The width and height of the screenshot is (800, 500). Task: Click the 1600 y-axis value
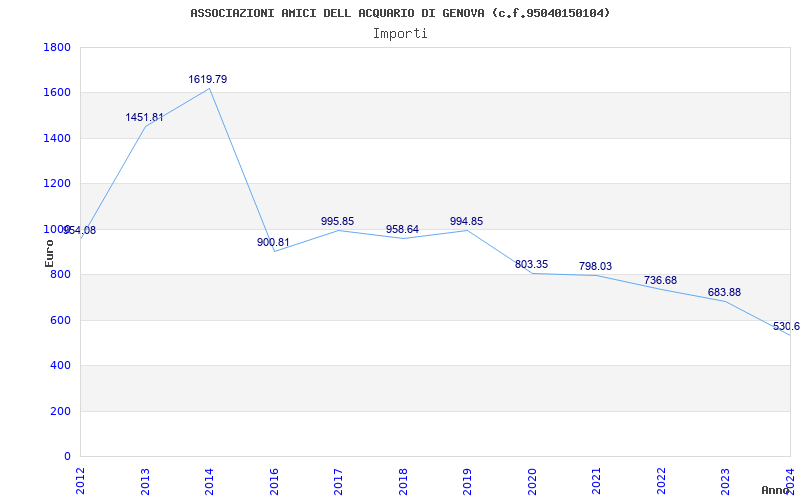(57, 93)
